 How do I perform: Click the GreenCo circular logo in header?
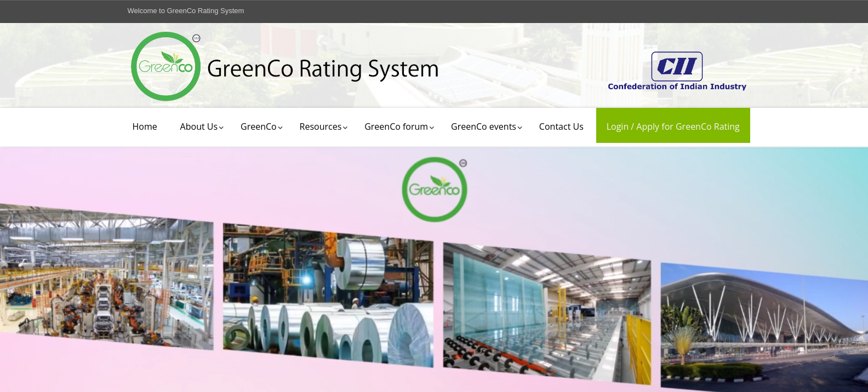(x=166, y=66)
